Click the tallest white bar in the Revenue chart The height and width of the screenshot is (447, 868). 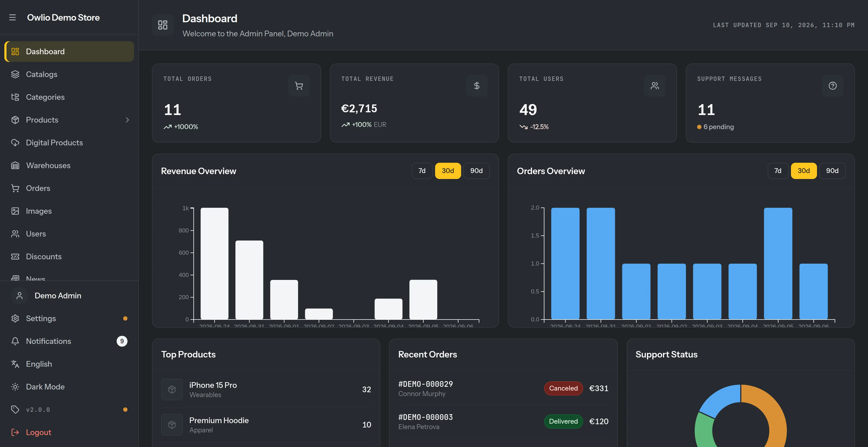pos(214,263)
